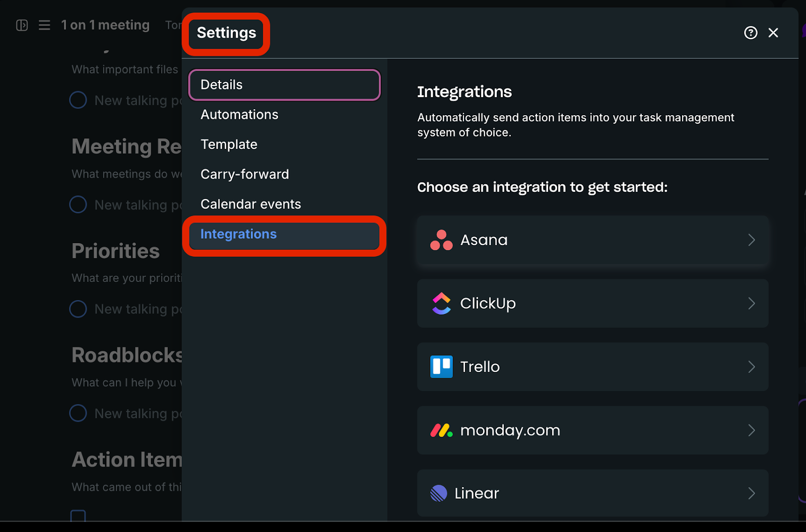Open the hamburger menu icon

tap(44, 25)
